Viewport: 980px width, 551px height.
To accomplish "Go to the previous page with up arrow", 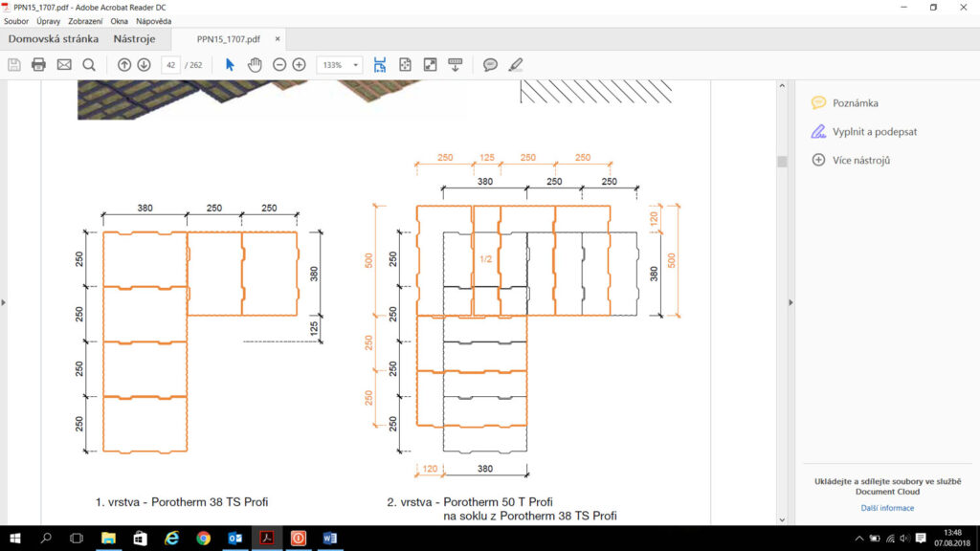I will coord(124,64).
